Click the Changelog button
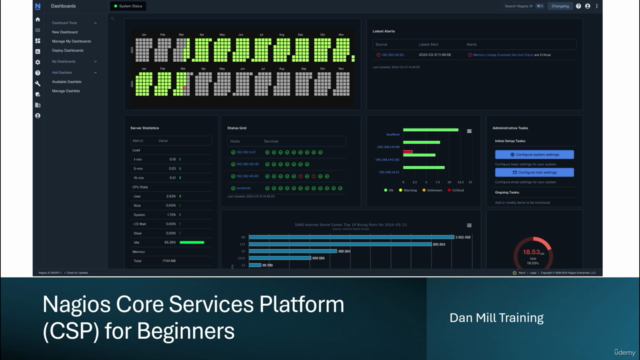This screenshot has width=640, height=360. pos(560,6)
